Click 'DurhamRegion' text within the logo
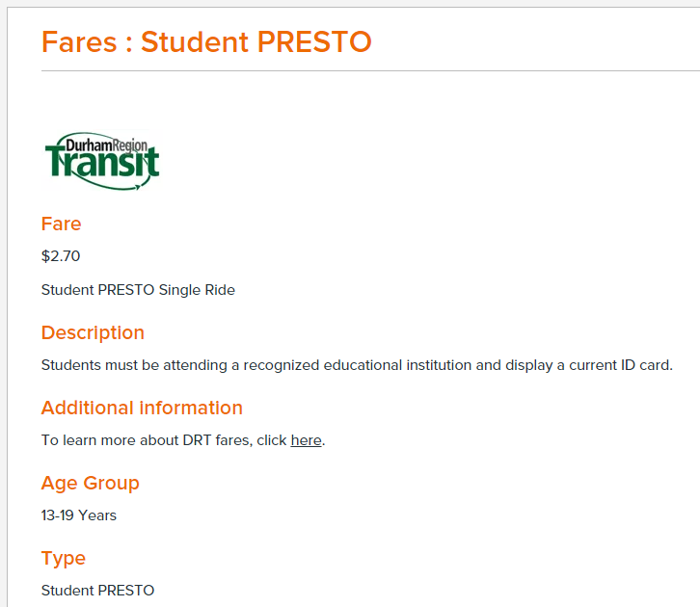 (106, 145)
